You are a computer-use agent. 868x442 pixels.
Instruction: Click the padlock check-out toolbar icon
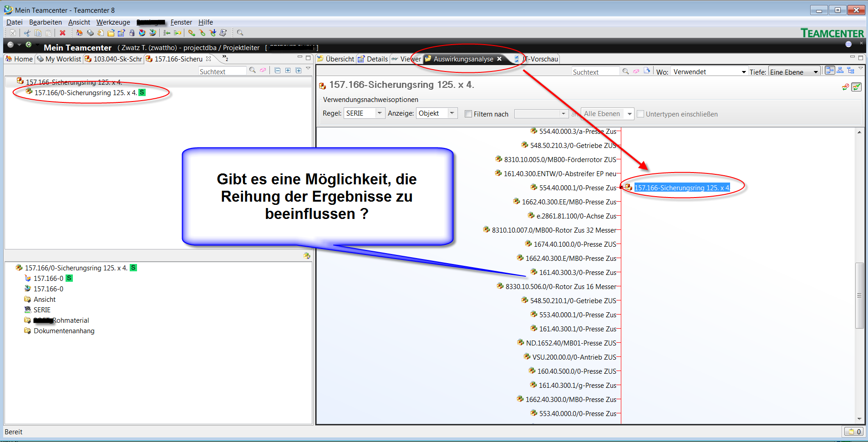click(x=132, y=33)
